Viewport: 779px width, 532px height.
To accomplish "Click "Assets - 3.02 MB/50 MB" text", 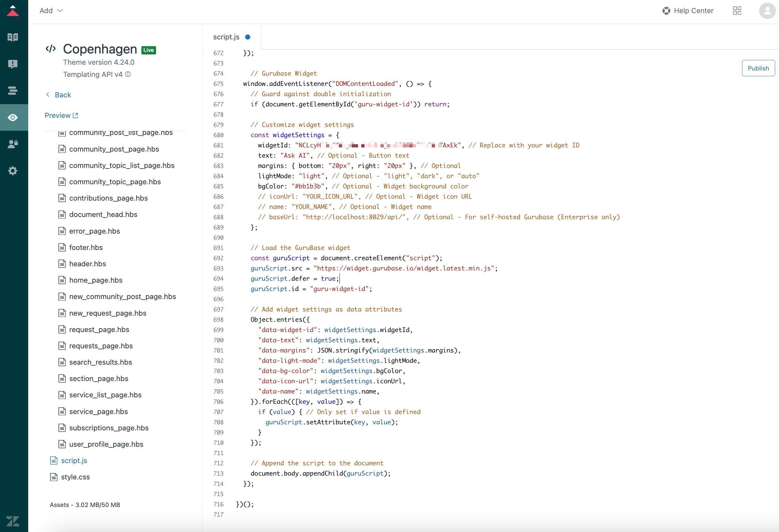I will [x=85, y=505].
